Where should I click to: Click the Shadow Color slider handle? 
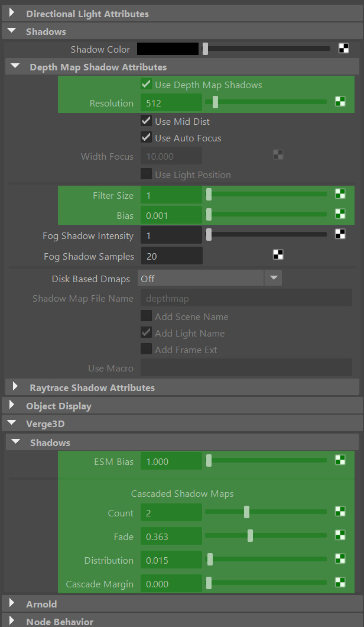(205, 49)
